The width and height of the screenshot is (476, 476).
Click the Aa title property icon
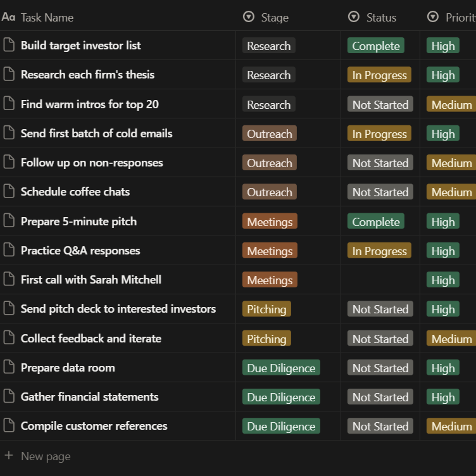pos(8,17)
